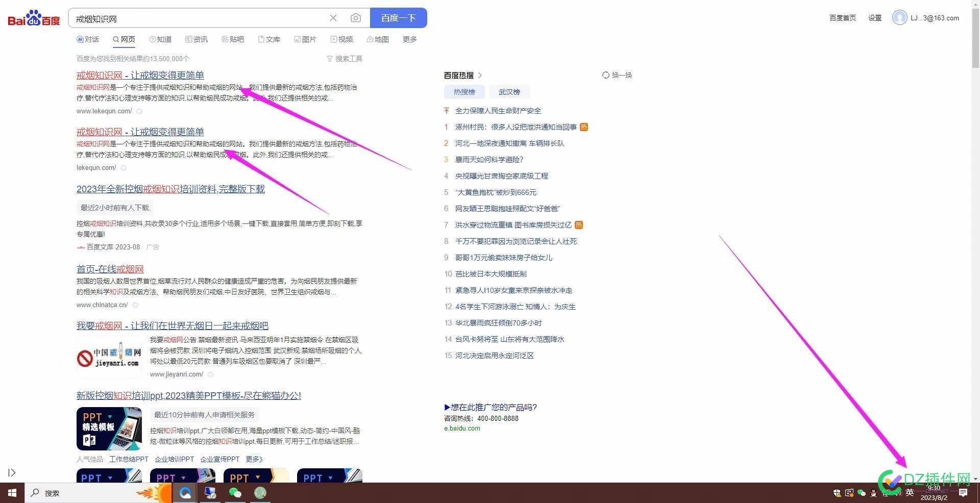Open the Windows Start menu

click(x=12, y=493)
